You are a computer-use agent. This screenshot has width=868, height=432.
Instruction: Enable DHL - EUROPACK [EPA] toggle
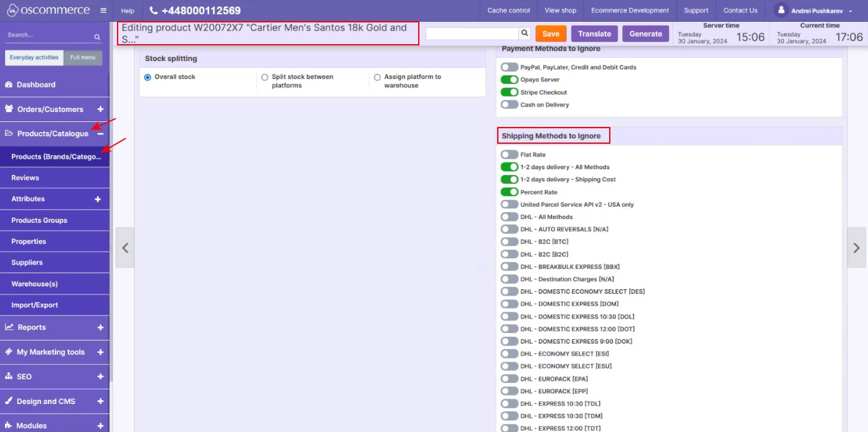point(509,378)
